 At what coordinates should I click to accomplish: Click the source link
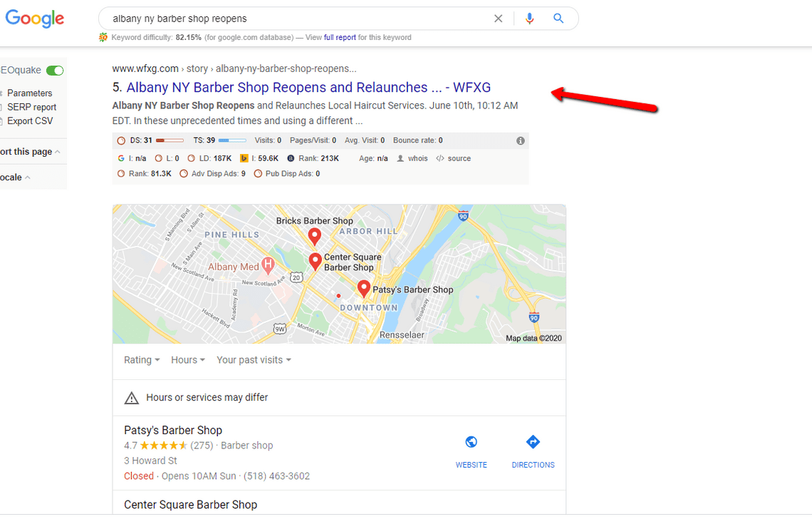(x=459, y=158)
